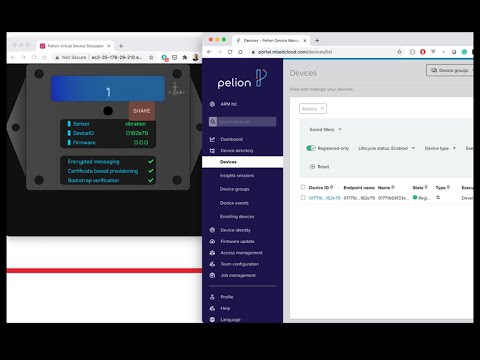
Task: Close the Virtual Device Simulator tab
Action: tap(109, 46)
